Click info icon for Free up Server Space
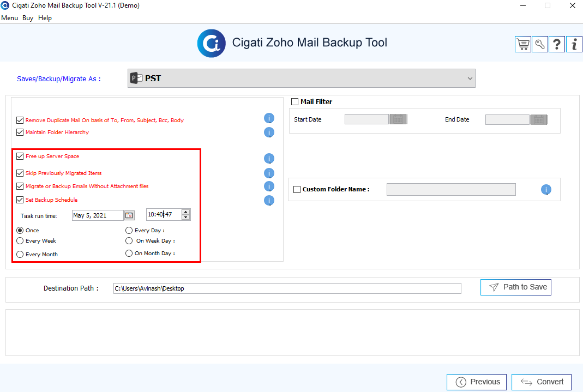This screenshot has width=583, height=392. 269,159
